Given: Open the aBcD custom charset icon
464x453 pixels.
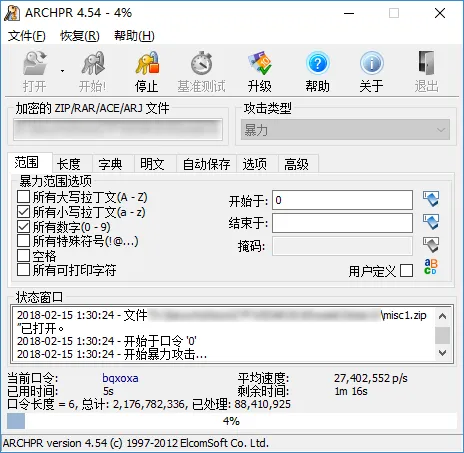Looking at the screenshot, I should click(x=431, y=267).
